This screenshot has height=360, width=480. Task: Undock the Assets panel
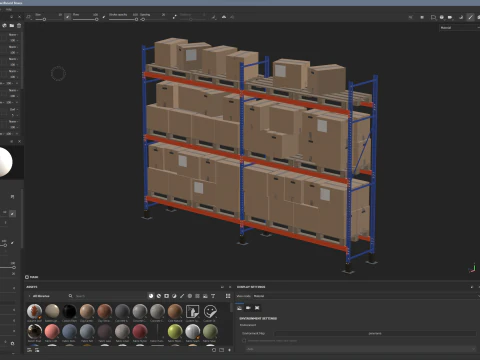tap(222, 287)
